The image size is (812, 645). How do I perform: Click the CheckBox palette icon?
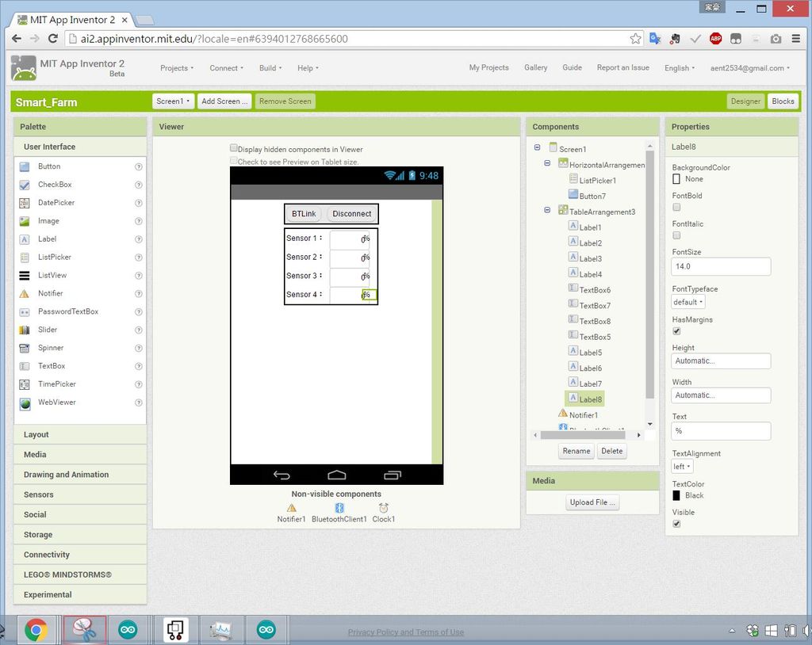[x=25, y=185]
